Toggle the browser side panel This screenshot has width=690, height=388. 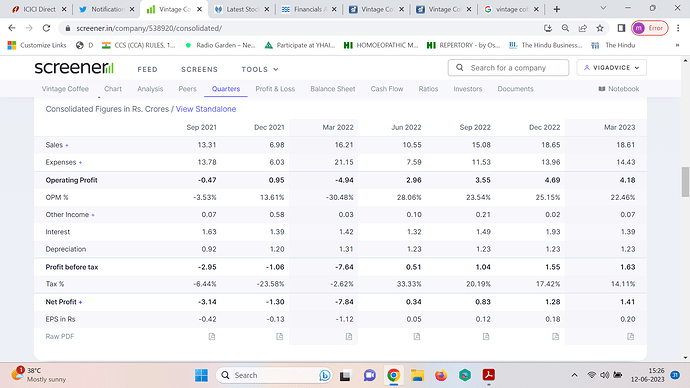[x=621, y=28]
